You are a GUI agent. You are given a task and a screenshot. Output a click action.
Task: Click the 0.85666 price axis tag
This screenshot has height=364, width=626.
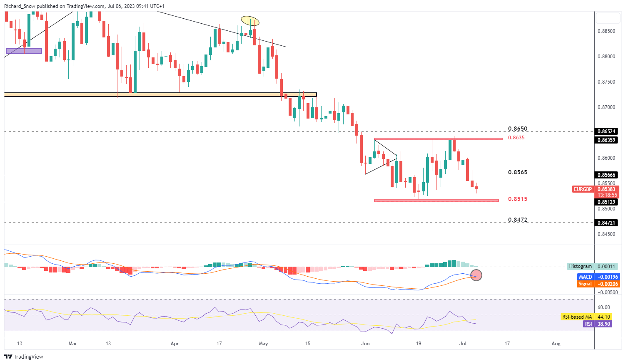(606, 175)
